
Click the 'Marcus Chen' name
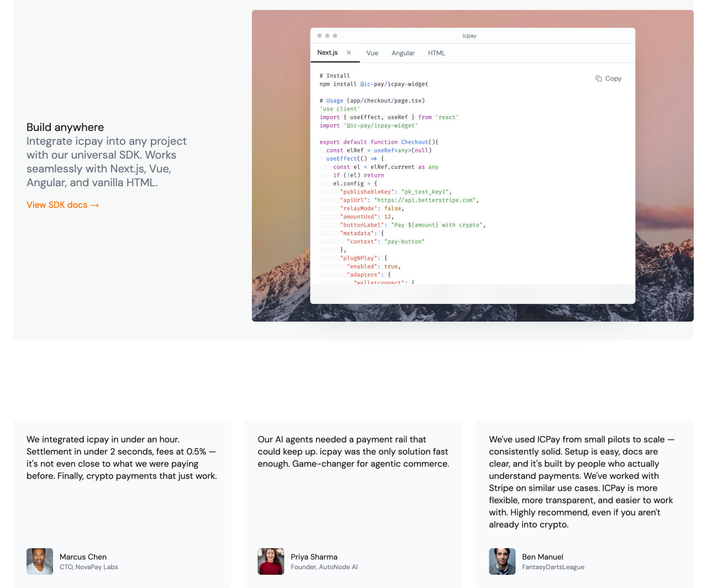click(x=83, y=557)
